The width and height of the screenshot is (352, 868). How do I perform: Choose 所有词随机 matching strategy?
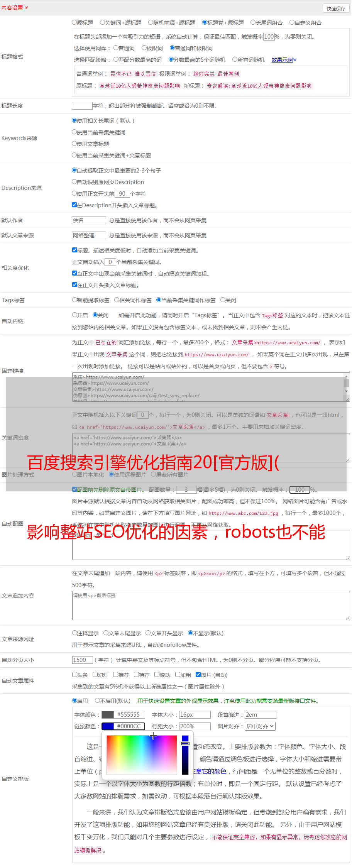click(235, 59)
